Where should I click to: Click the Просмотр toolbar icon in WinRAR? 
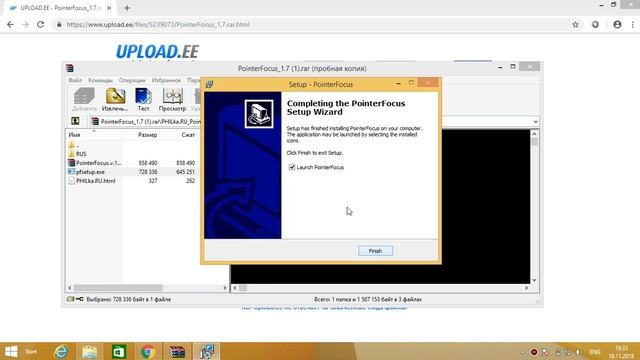coord(172,99)
